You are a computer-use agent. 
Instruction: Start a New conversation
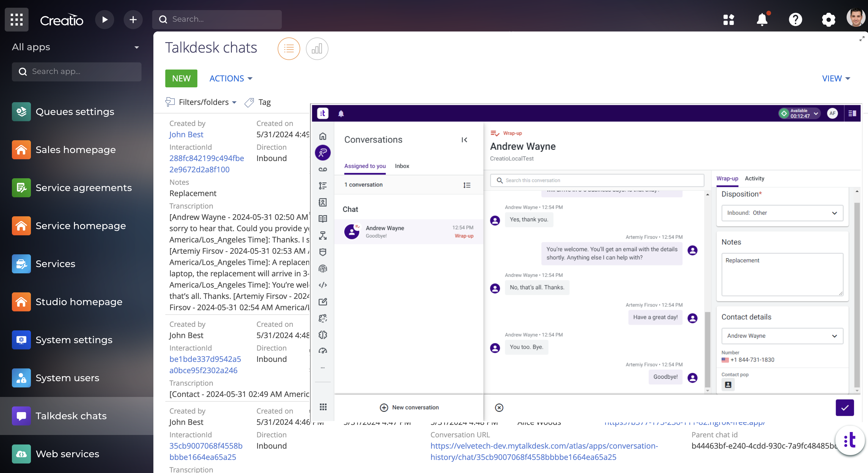[x=409, y=408]
